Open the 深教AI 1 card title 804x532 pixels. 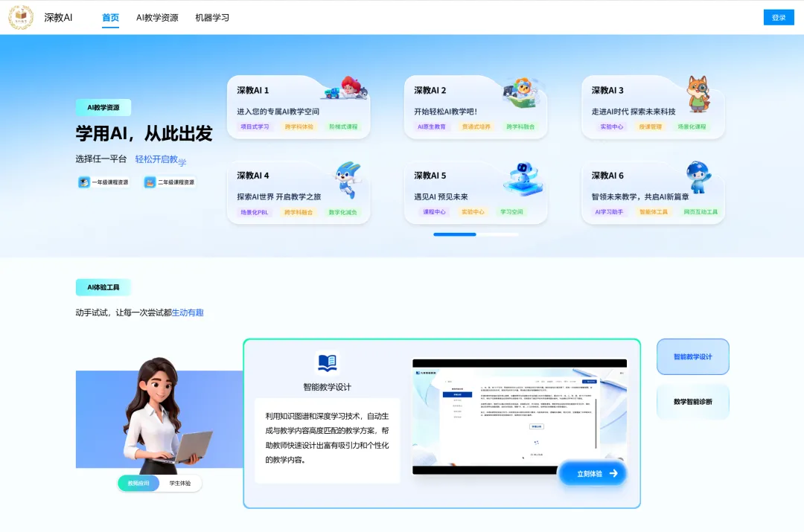coord(253,90)
